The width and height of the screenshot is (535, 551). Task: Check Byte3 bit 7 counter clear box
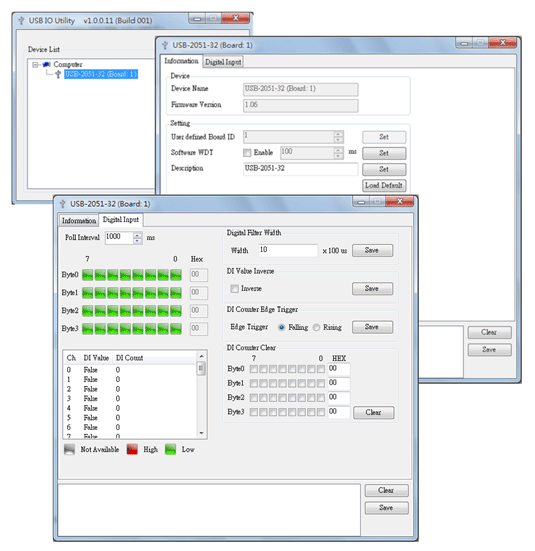coord(253,413)
